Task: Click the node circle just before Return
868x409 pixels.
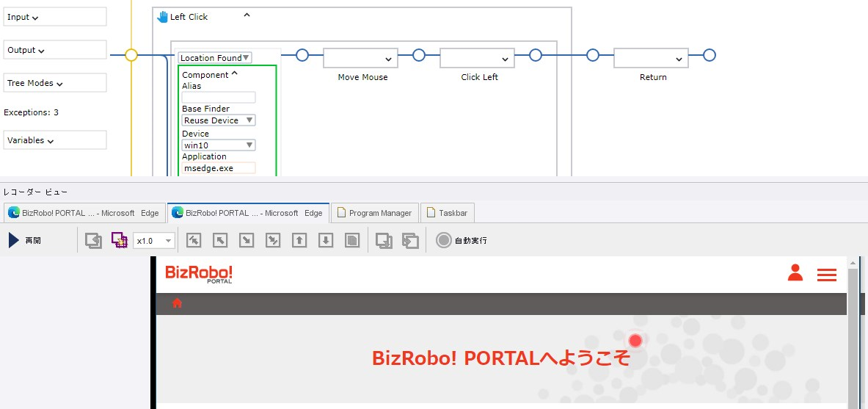Action: coord(593,55)
